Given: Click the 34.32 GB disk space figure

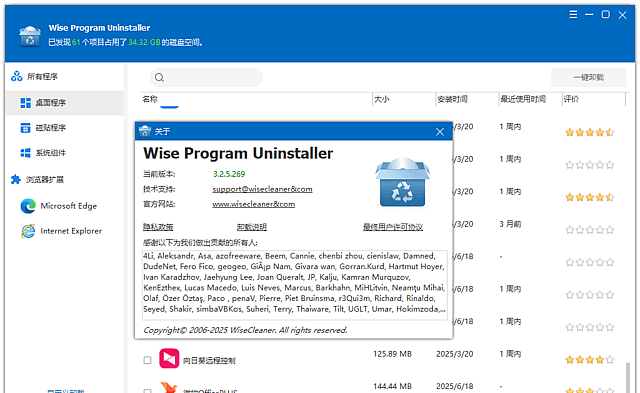Looking at the screenshot, I should [144, 42].
